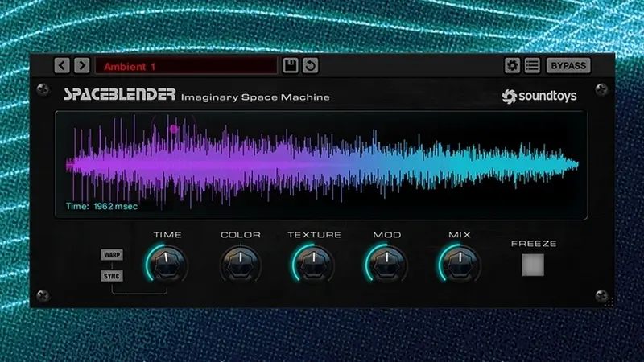Click the Imaginary Space Machine subtitle
The width and height of the screenshot is (644, 362).
255,97
